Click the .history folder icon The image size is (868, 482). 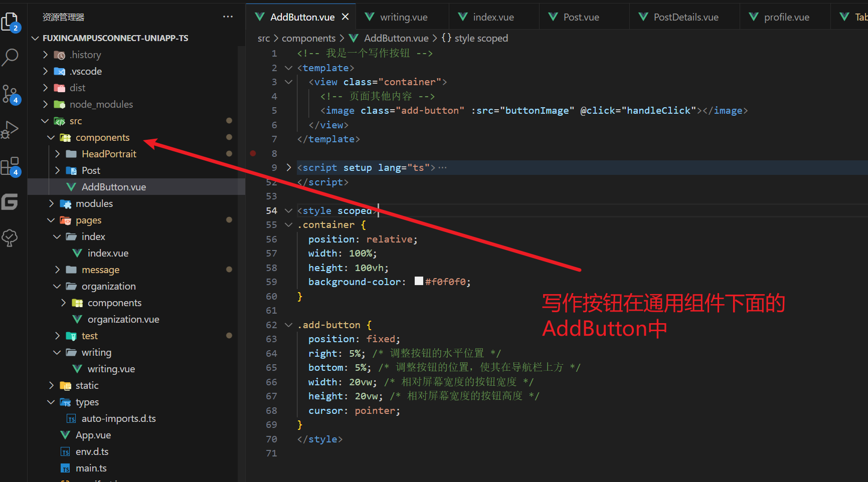coord(59,55)
